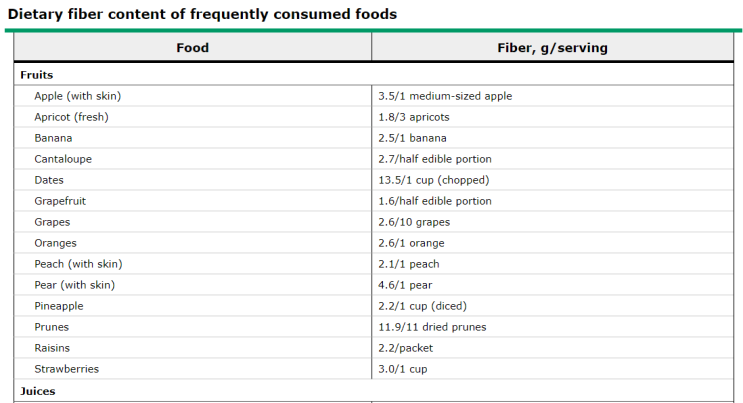
Task: Click the 11.9/11 dried prunes value
Action: [x=432, y=327]
